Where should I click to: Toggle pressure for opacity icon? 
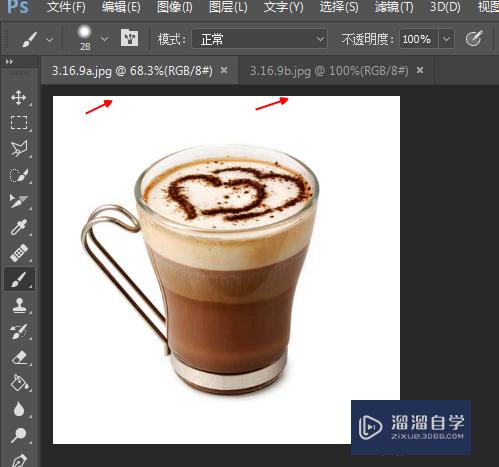click(x=474, y=39)
